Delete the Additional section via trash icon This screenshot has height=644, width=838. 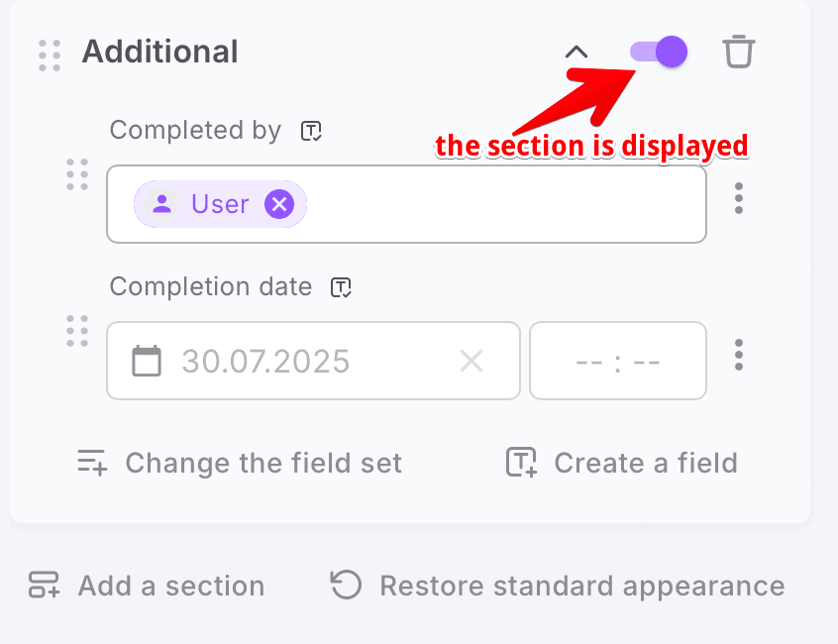tap(738, 52)
